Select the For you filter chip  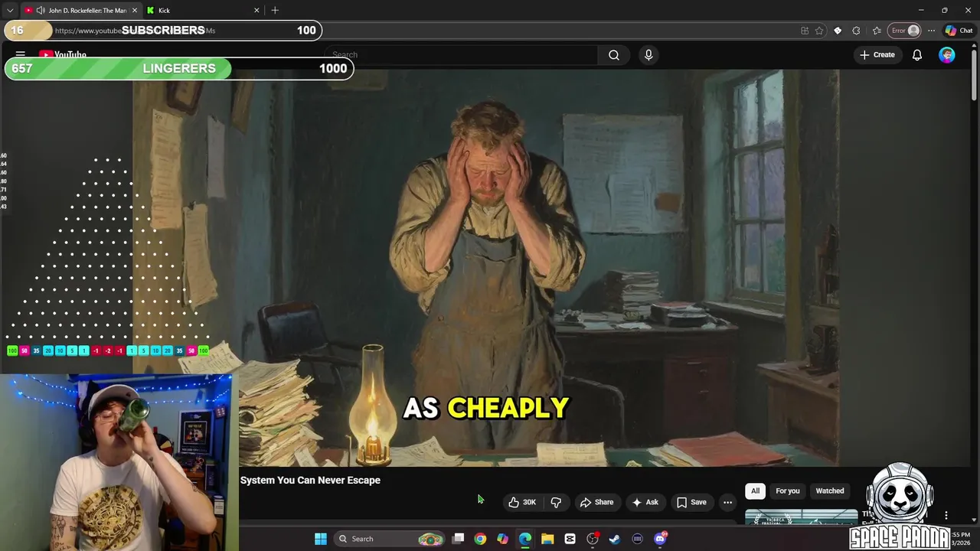point(787,491)
